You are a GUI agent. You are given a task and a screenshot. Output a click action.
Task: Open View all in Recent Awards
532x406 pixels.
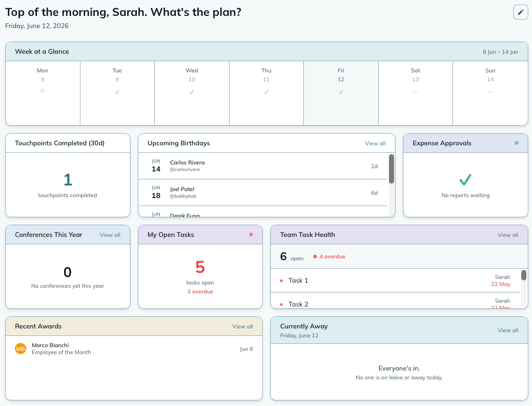(x=243, y=327)
